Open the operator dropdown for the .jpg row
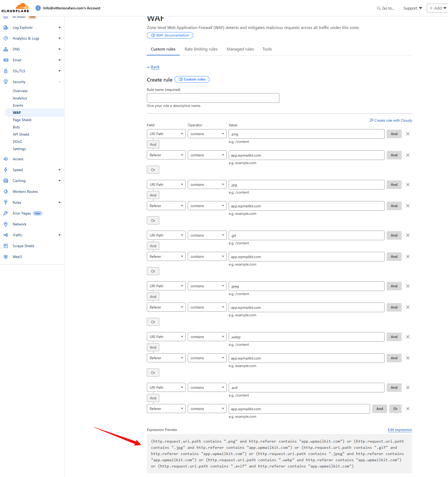The width and height of the screenshot is (448, 477). [x=207, y=185]
